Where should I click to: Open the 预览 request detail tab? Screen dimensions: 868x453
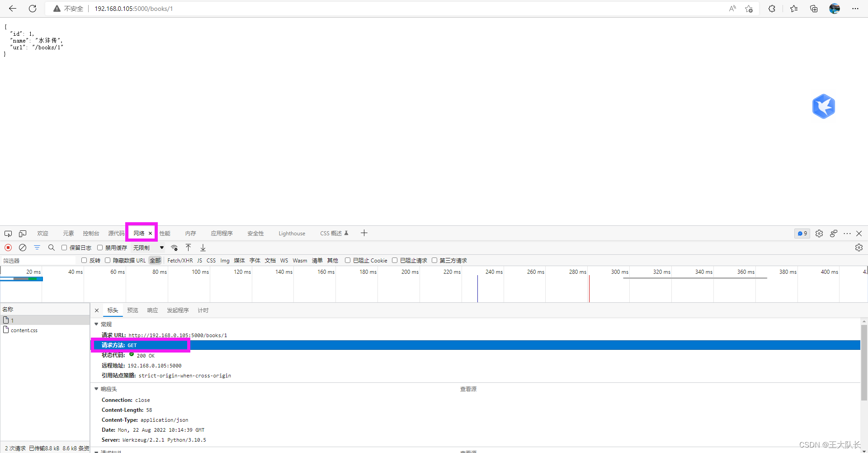pyautogui.click(x=132, y=310)
